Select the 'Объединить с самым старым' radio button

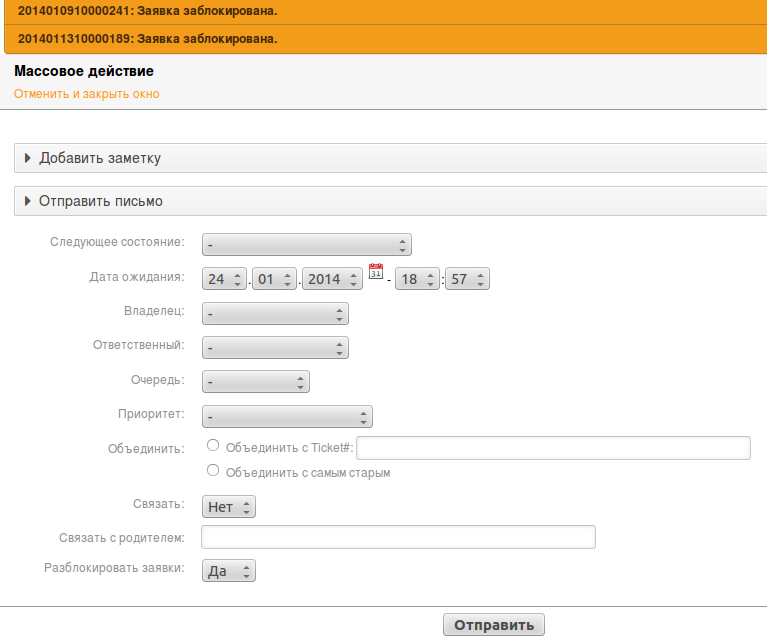[213, 470]
